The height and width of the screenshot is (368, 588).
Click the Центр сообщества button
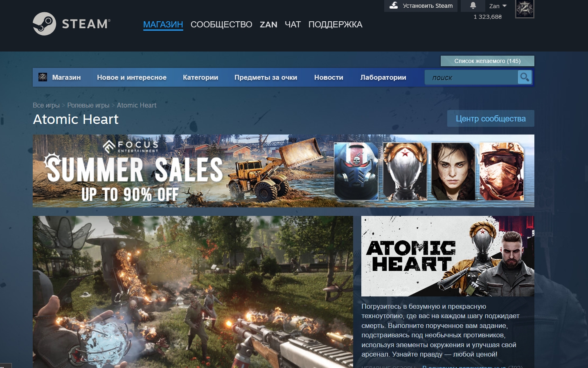[491, 119]
